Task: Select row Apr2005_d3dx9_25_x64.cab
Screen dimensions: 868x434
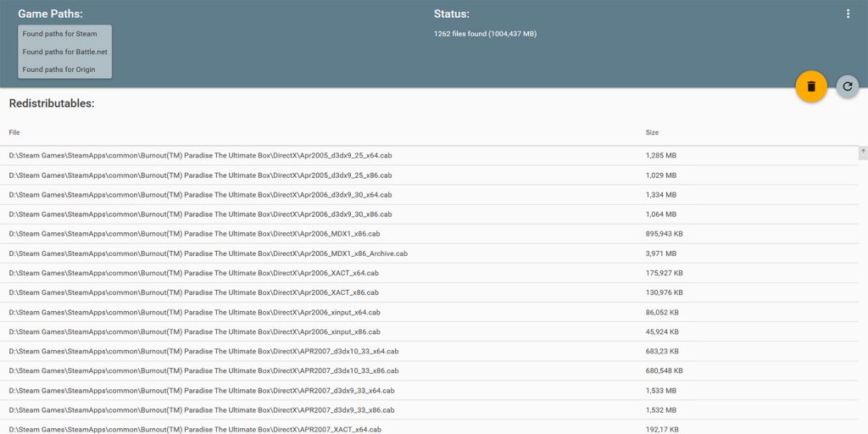Action: click(x=429, y=156)
